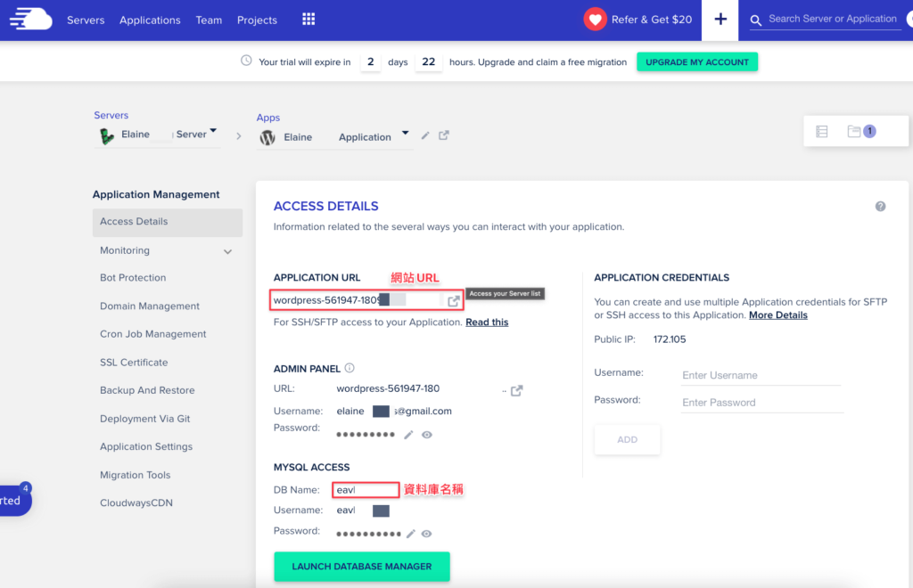Click the Servers breadcrumb link
This screenshot has width=913, height=588.
point(111,115)
